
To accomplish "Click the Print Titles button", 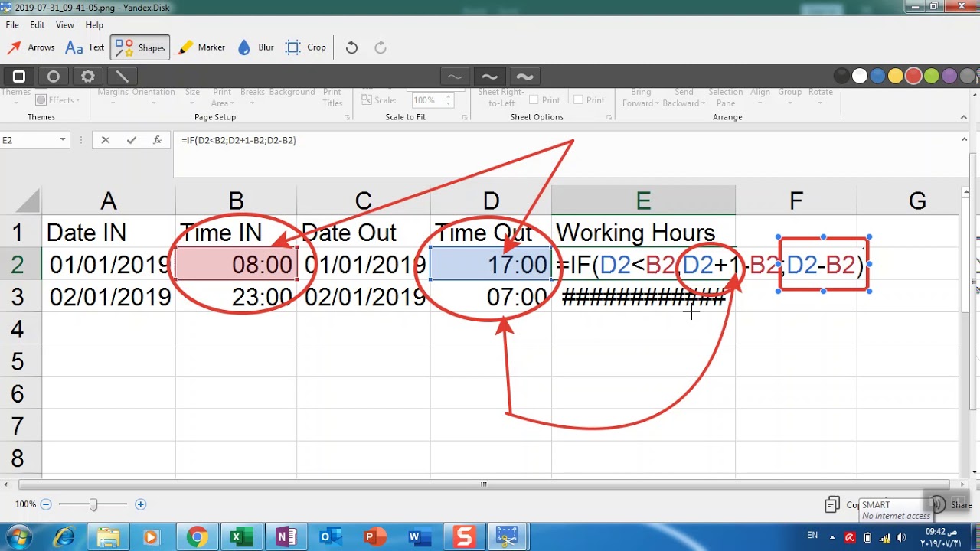I will [x=332, y=98].
